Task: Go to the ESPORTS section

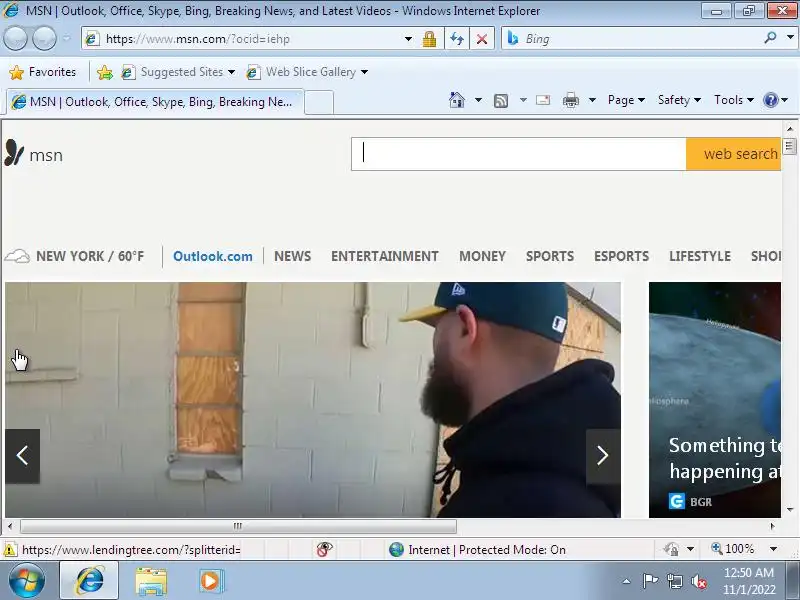Action: click(x=621, y=256)
